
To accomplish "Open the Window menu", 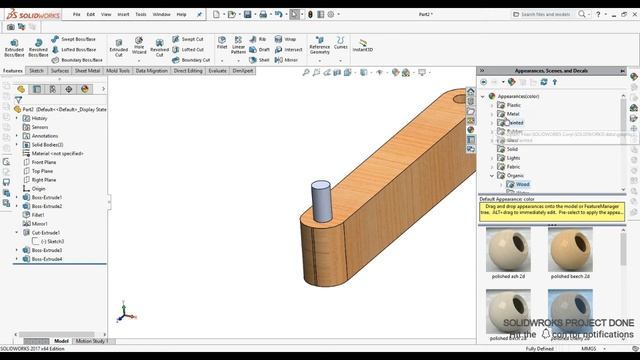I will tap(161, 14).
